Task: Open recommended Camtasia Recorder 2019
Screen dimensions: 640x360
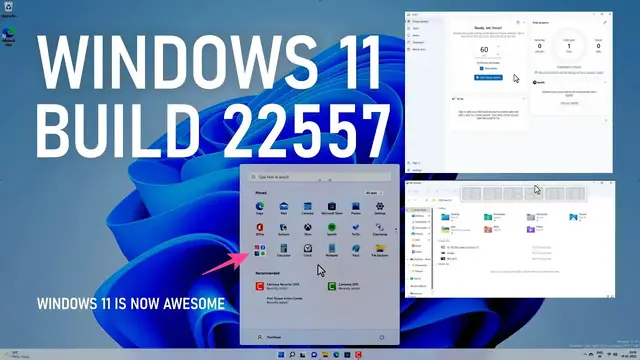Action: pos(278,286)
